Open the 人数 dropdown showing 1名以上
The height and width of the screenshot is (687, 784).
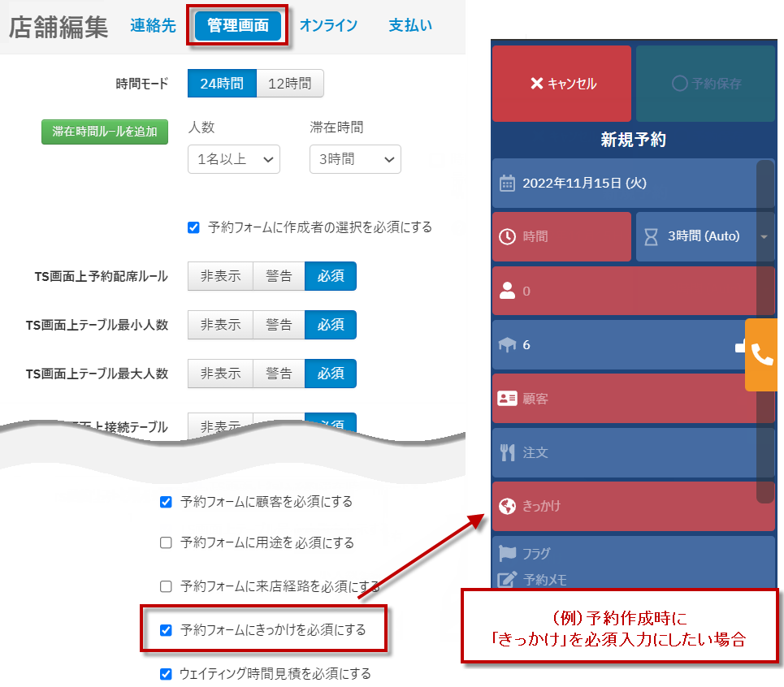[233, 159]
